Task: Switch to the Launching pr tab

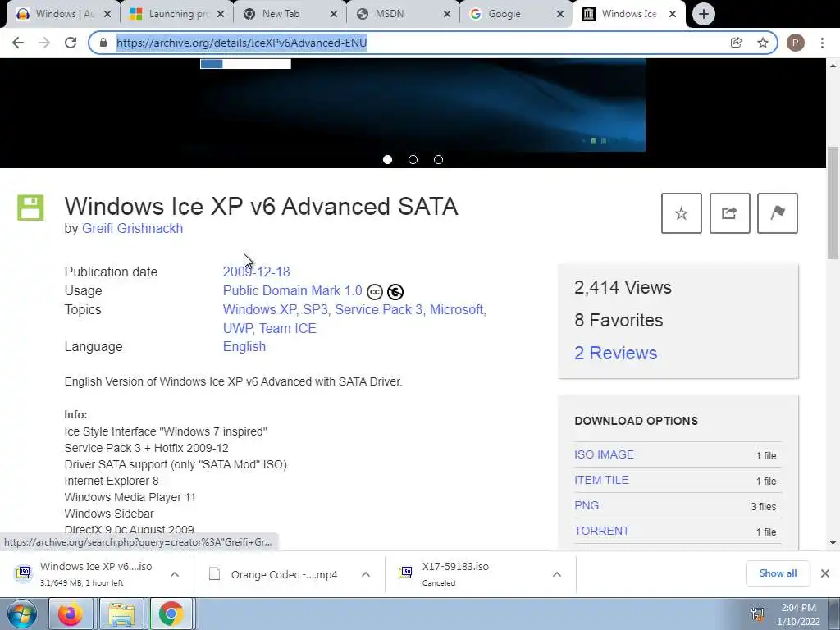Action: pyautogui.click(x=177, y=14)
